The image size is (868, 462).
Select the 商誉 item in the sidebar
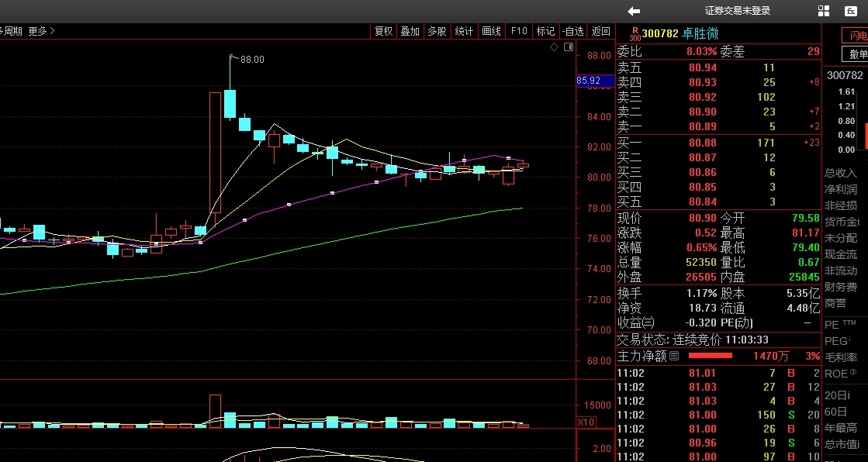(x=835, y=304)
